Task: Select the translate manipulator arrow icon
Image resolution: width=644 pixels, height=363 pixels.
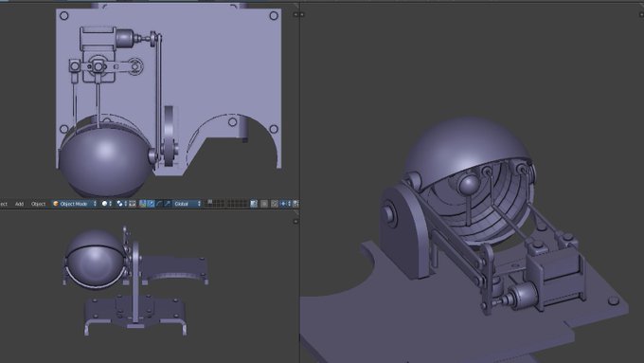Action: 151,204
